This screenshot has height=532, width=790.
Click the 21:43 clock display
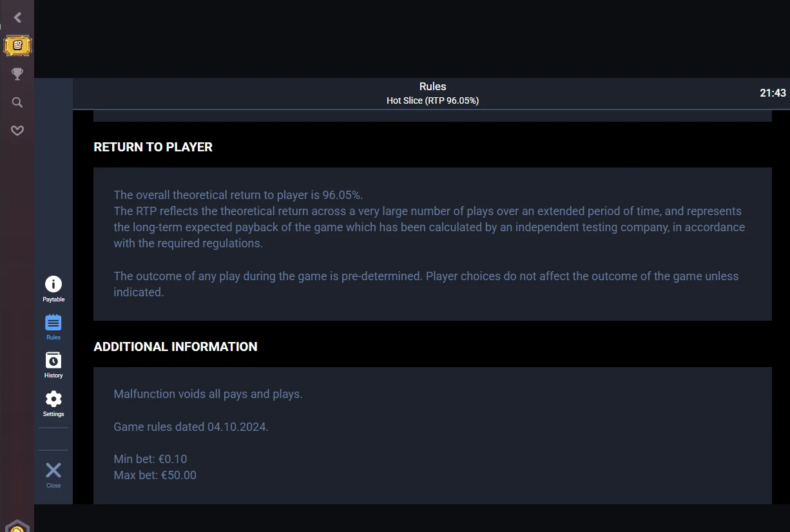coord(773,93)
